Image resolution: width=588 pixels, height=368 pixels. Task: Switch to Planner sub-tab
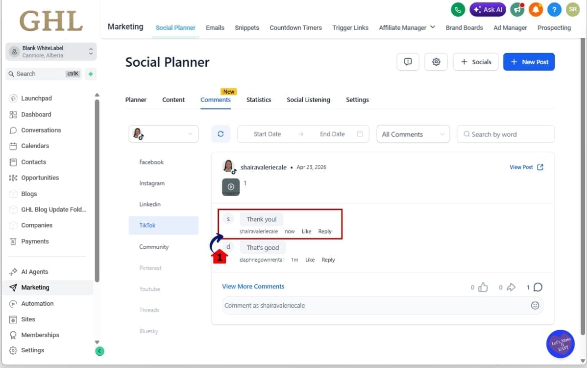(x=136, y=100)
